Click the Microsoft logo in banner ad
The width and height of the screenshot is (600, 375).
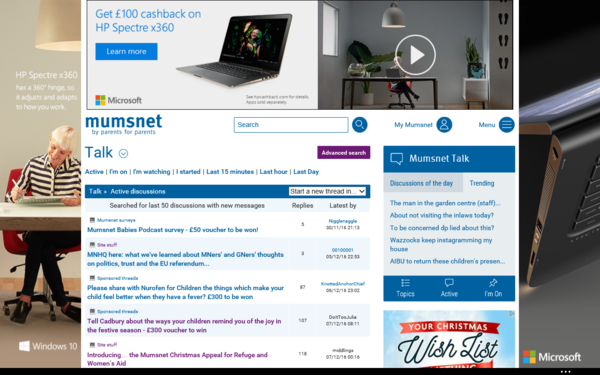(x=119, y=100)
